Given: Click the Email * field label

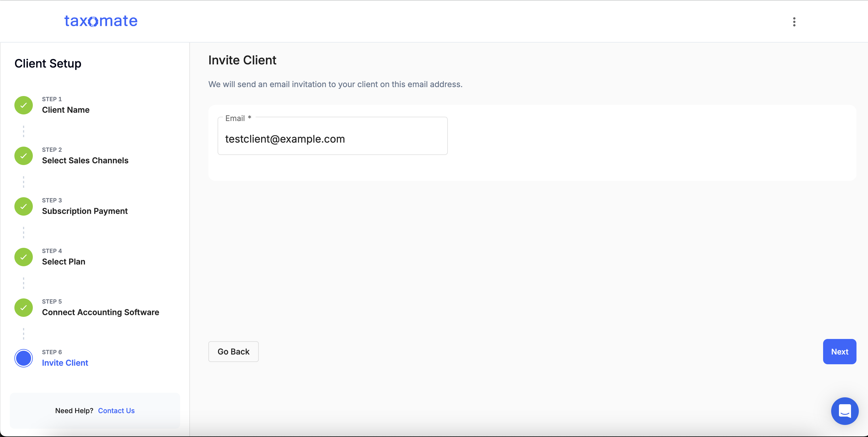Looking at the screenshot, I should (238, 118).
